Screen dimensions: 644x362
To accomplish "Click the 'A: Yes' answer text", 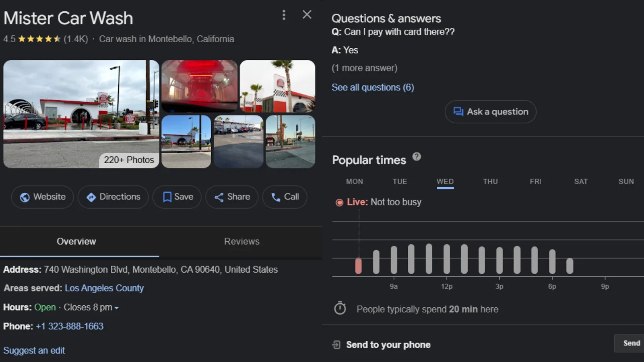I will pos(345,50).
